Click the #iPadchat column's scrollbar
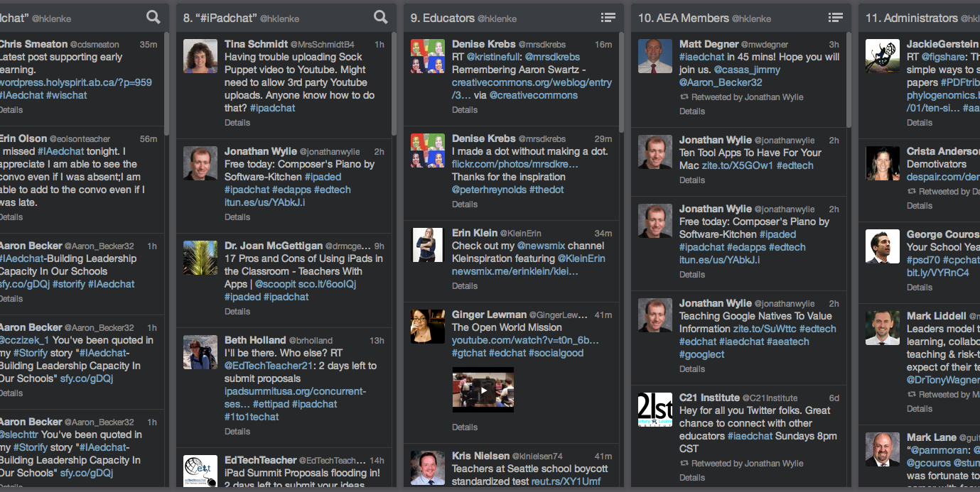 click(x=394, y=85)
